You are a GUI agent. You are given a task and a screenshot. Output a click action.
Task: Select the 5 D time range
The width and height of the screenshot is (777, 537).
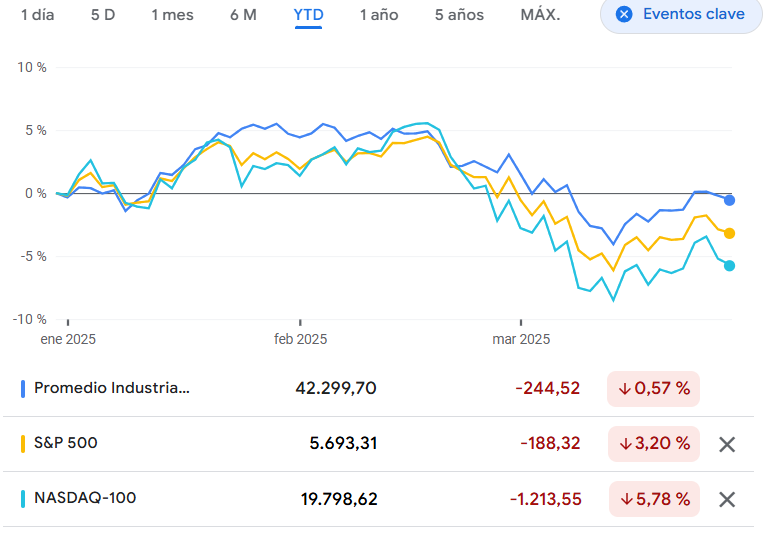point(102,15)
